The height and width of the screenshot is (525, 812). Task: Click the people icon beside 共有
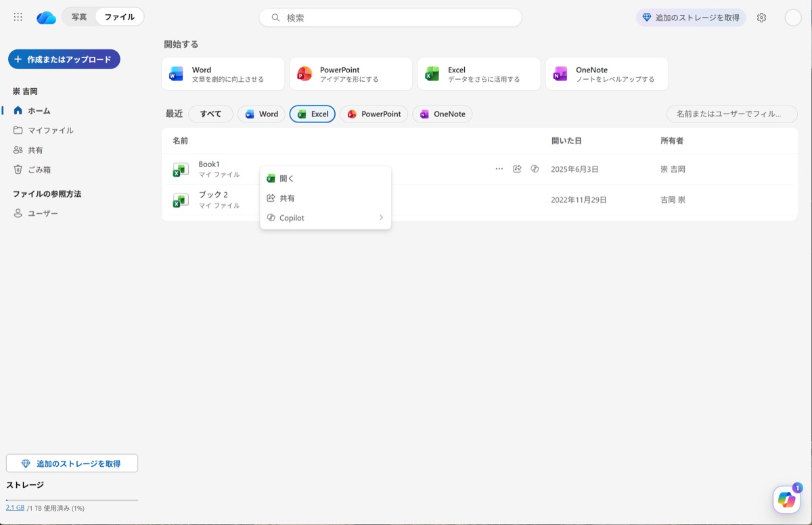(18, 150)
